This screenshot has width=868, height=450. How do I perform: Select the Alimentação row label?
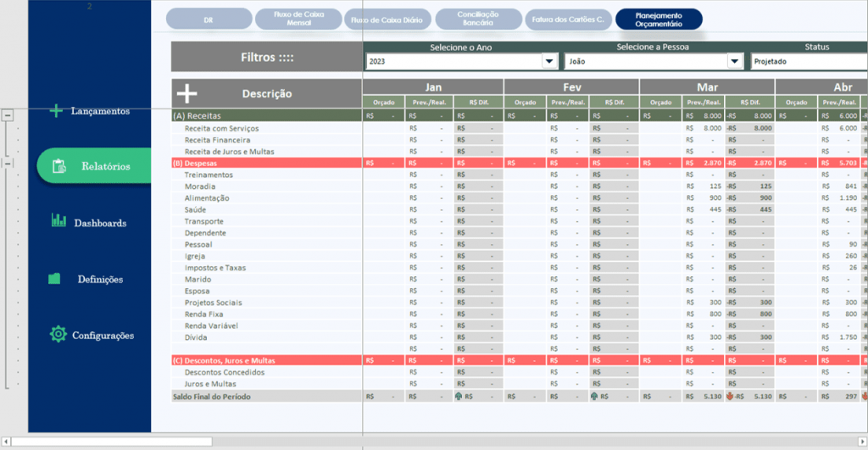tap(207, 198)
